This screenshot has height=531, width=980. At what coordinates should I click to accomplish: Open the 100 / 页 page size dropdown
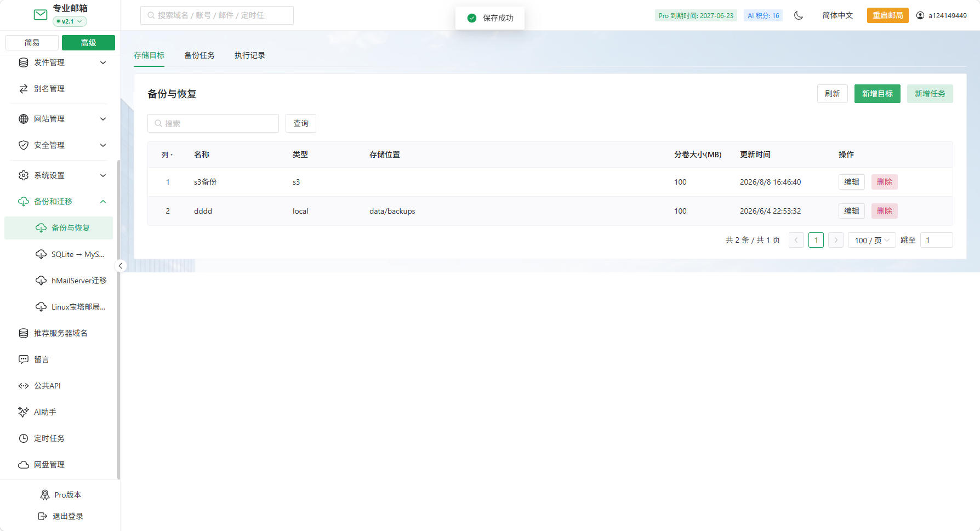coord(872,240)
